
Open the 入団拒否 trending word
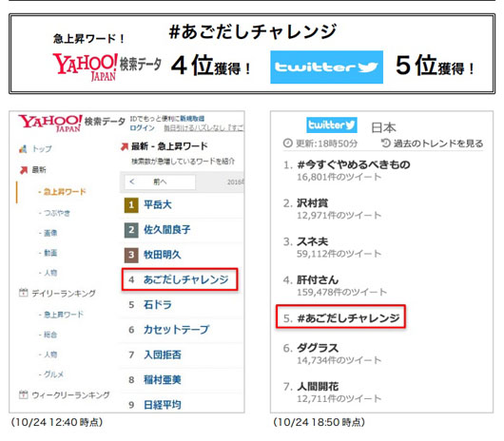163,355
